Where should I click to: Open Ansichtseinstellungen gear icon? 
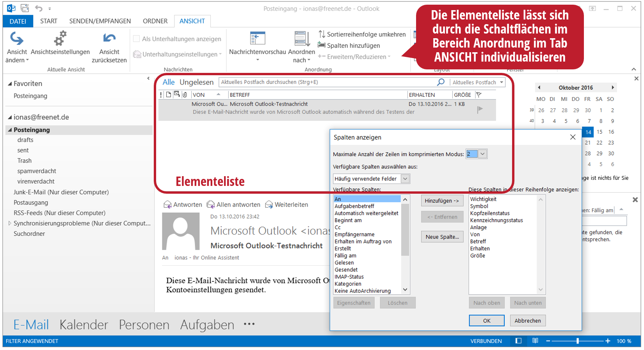[x=60, y=39]
